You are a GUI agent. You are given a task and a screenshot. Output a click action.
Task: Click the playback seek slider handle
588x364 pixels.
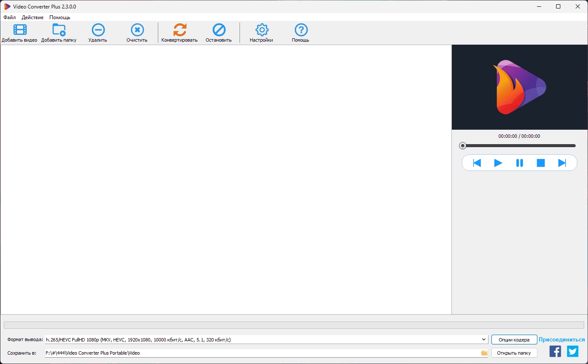coord(462,146)
